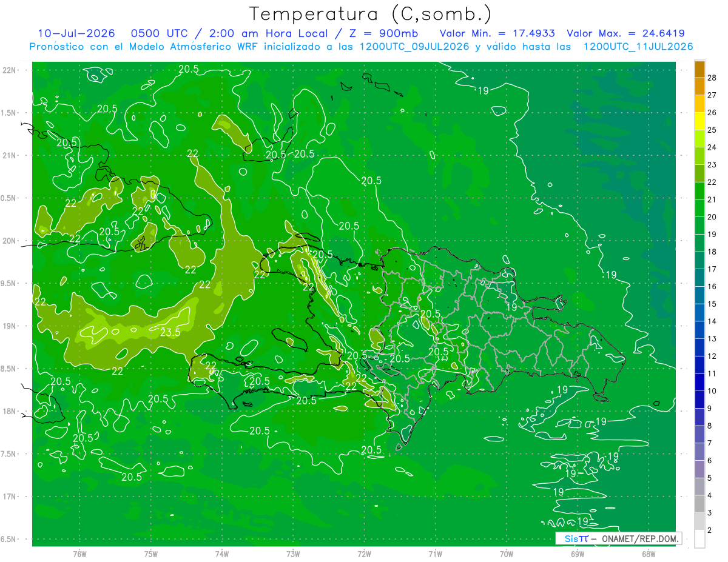
Task: Click the '75W' longitude axis label
Action: [150, 554]
